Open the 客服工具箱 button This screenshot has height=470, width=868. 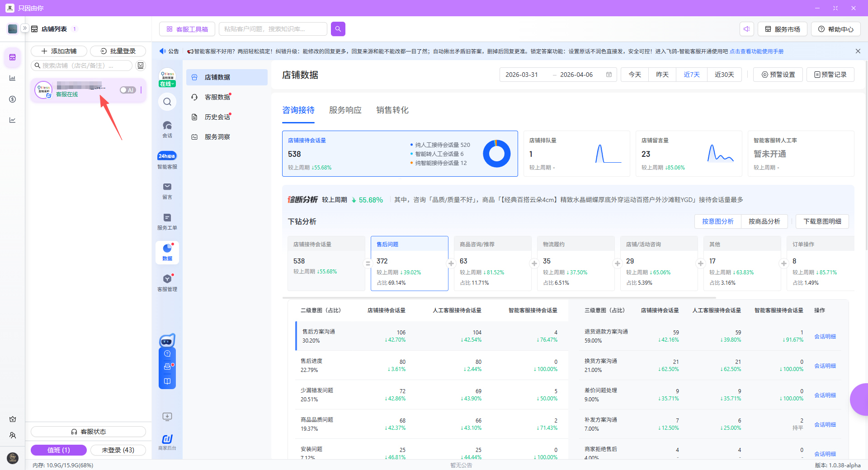[x=187, y=29]
